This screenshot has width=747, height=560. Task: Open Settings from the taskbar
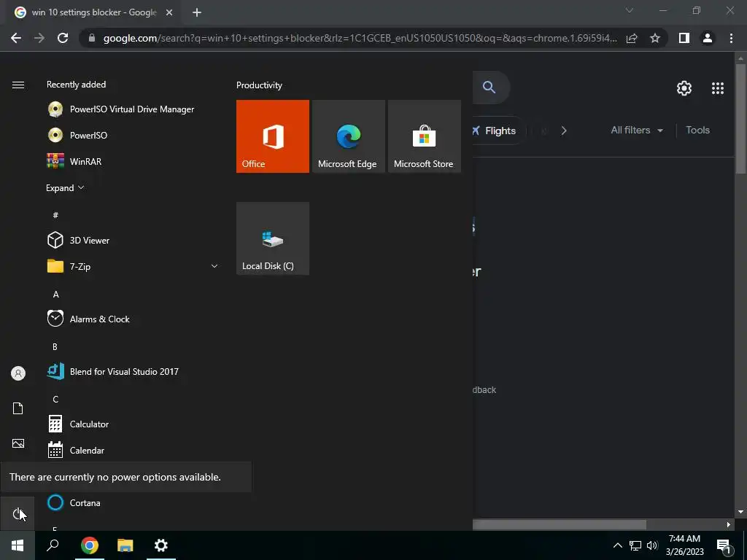pos(161,545)
